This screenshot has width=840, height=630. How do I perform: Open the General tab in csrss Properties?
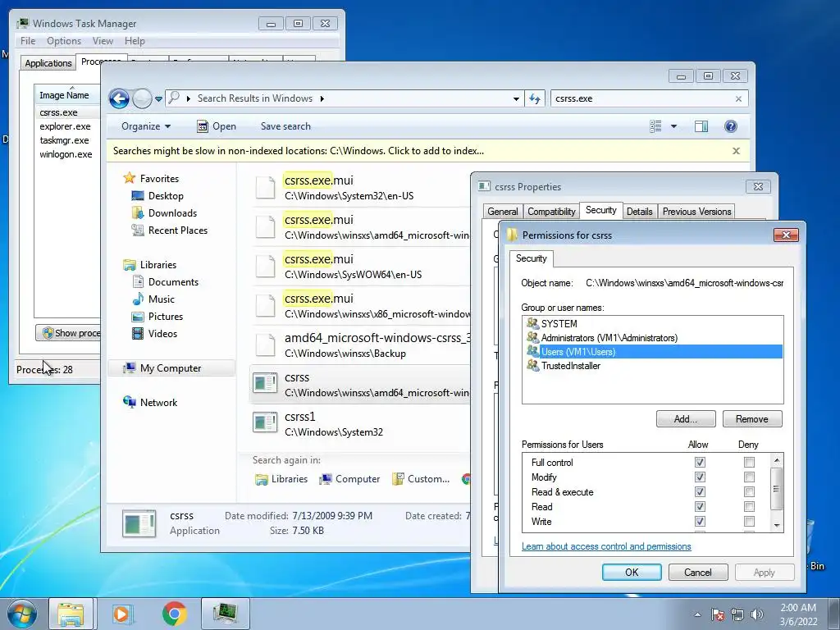point(503,212)
